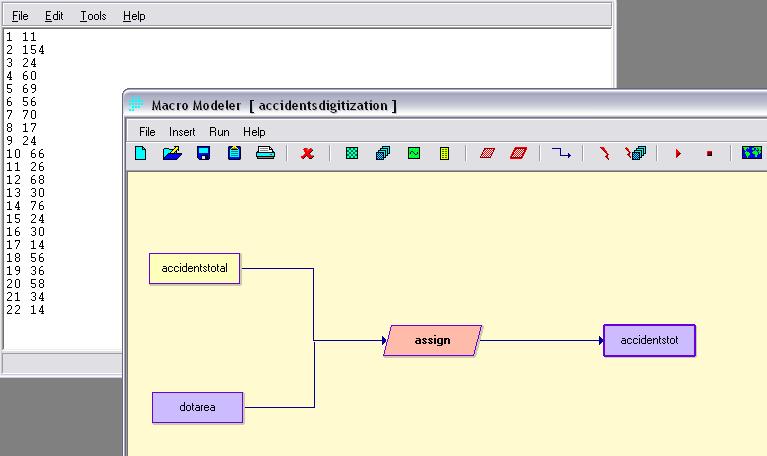This screenshot has height=456, width=767.
Task: Select the blue connector link tool
Action: tap(562, 153)
